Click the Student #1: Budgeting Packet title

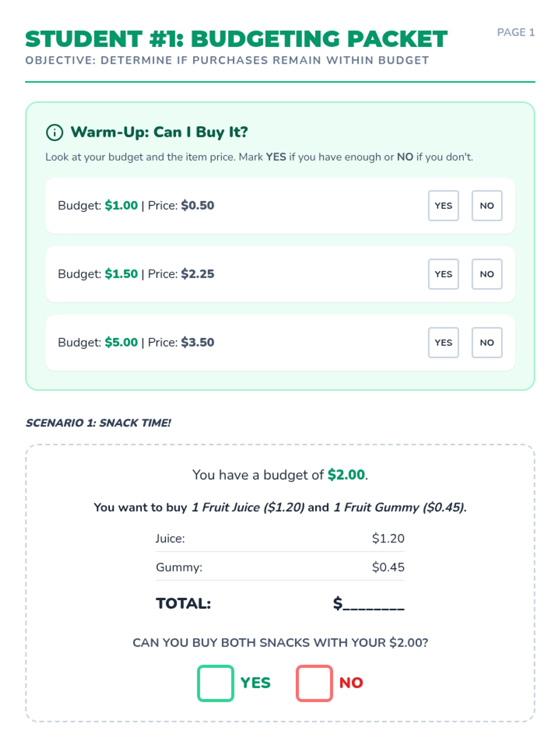click(x=236, y=39)
